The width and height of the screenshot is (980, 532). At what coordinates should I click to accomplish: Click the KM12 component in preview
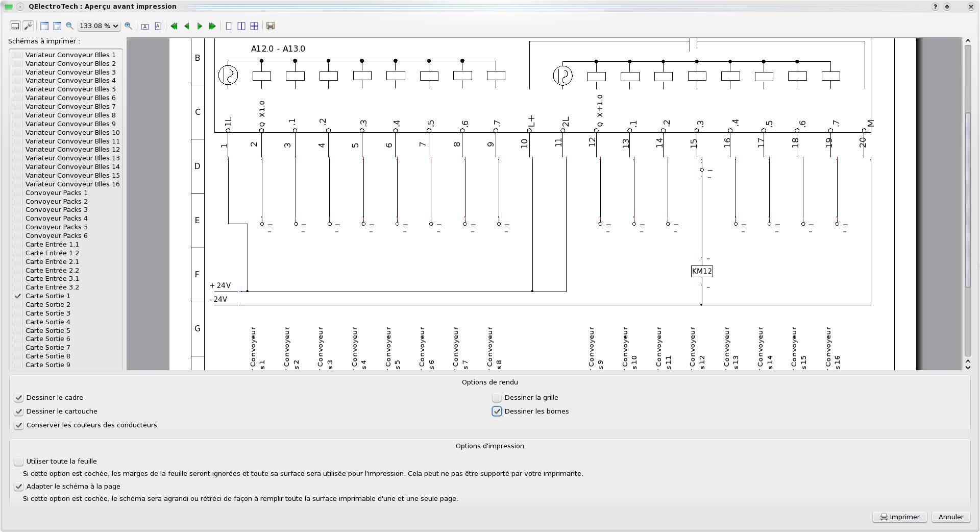click(702, 272)
